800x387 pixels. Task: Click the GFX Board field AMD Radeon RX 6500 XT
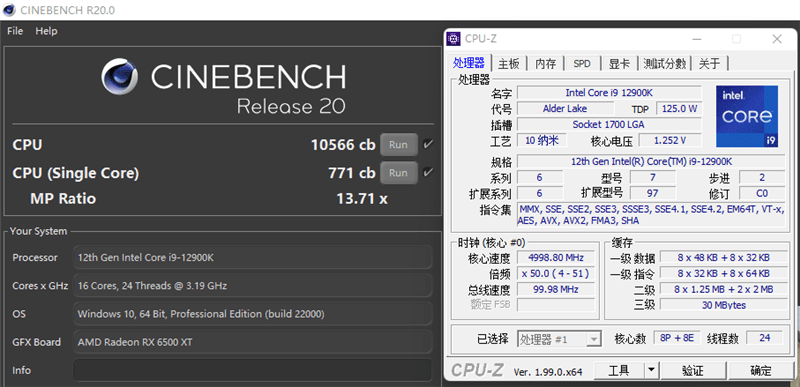(x=253, y=342)
